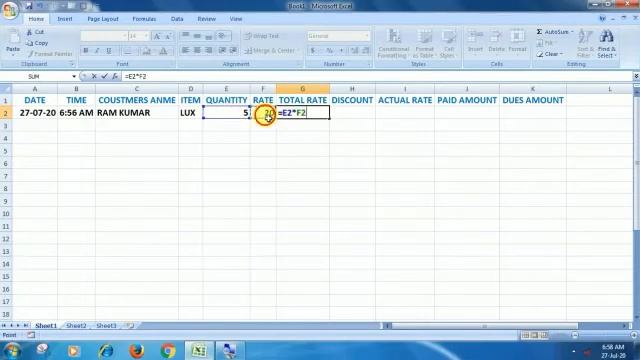
Task: Confirm formula with the check mark
Action: click(x=104, y=76)
